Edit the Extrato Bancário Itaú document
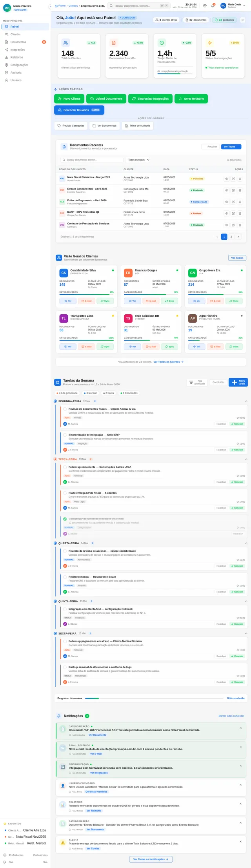The width and height of the screenshot is (251, 868). tap(233, 190)
